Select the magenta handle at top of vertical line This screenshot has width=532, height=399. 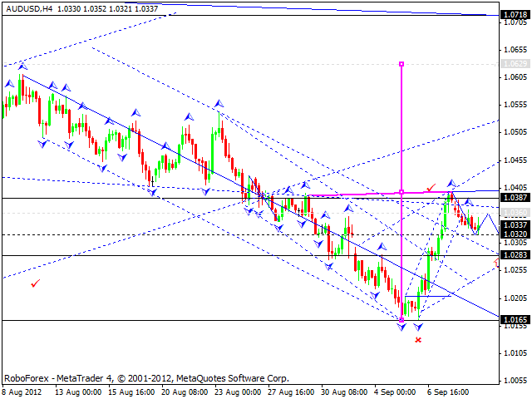coord(401,64)
